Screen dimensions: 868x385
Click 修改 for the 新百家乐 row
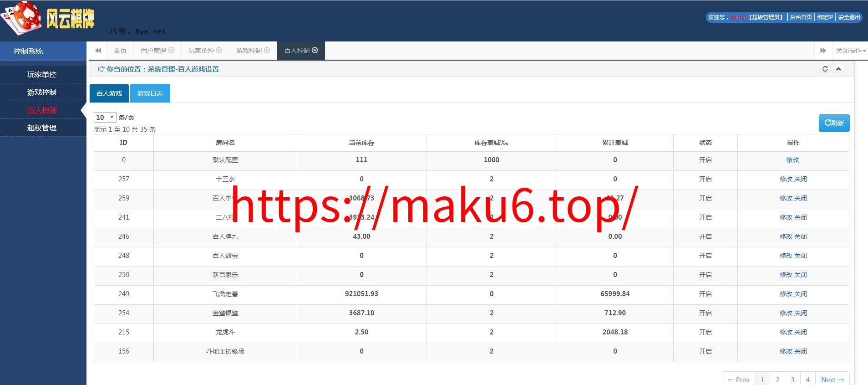(x=786, y=275)
